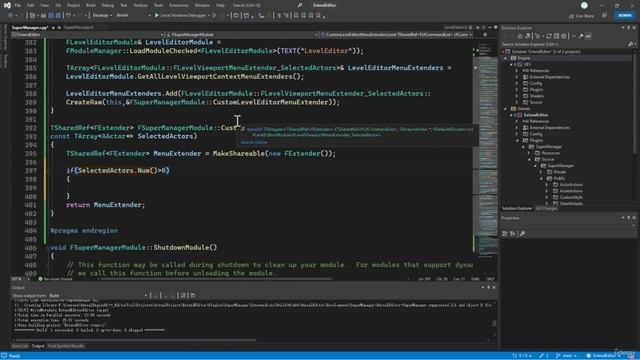
Task: Click the user account avatar icon
Action: (x=584, y=5)
